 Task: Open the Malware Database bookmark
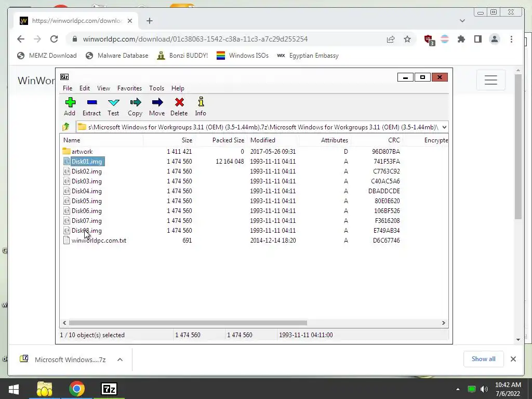117,56
